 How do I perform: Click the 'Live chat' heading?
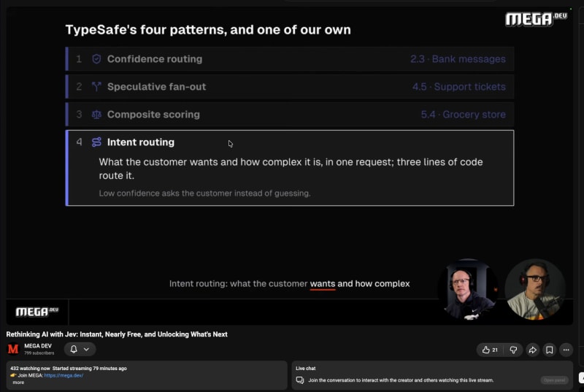[x=305, y=369]
